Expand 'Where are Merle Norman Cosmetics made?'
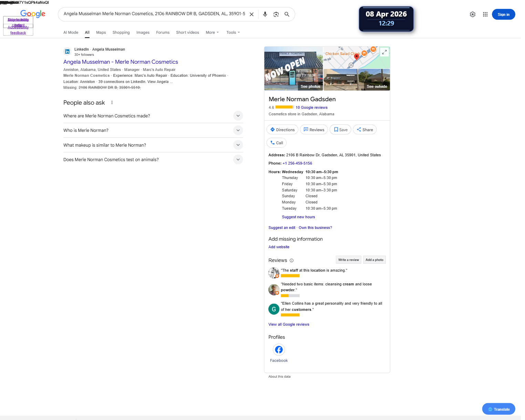 (x=153, y=116)
